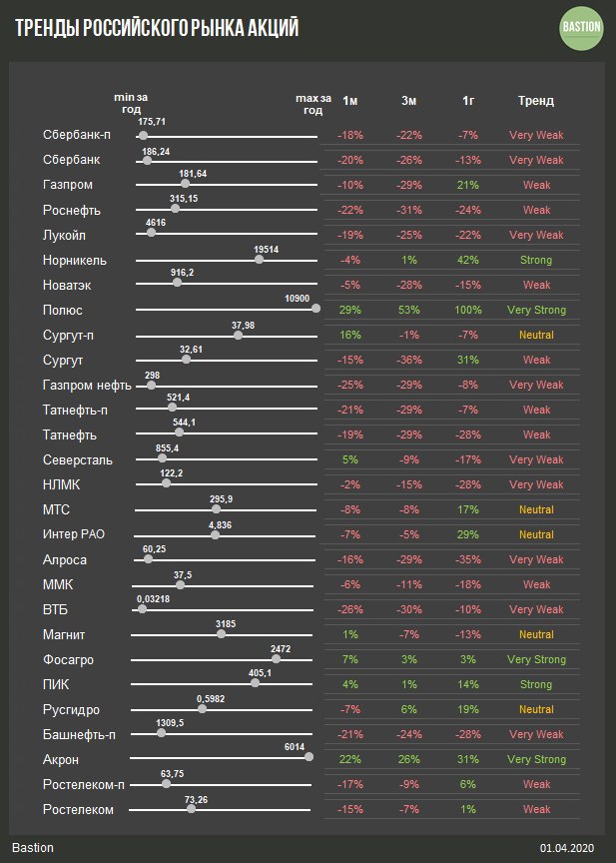Click the Магнит stock name
616x863 pixels.
[64, 634]
